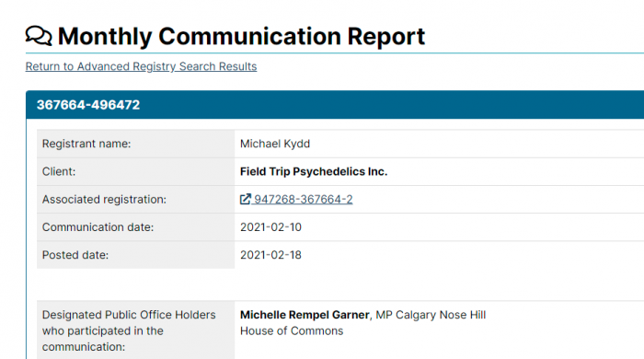
Task: Open associated registration 947268-367664-2 link
Action: click(x=303, y=199)
